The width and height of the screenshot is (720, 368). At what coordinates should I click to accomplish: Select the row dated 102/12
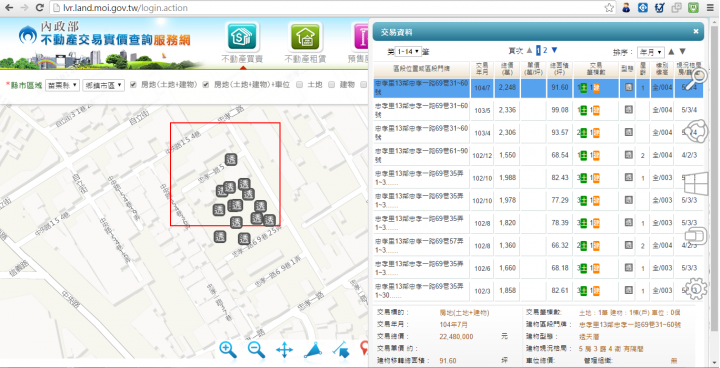pyautogui.click(x=538, y=155)
